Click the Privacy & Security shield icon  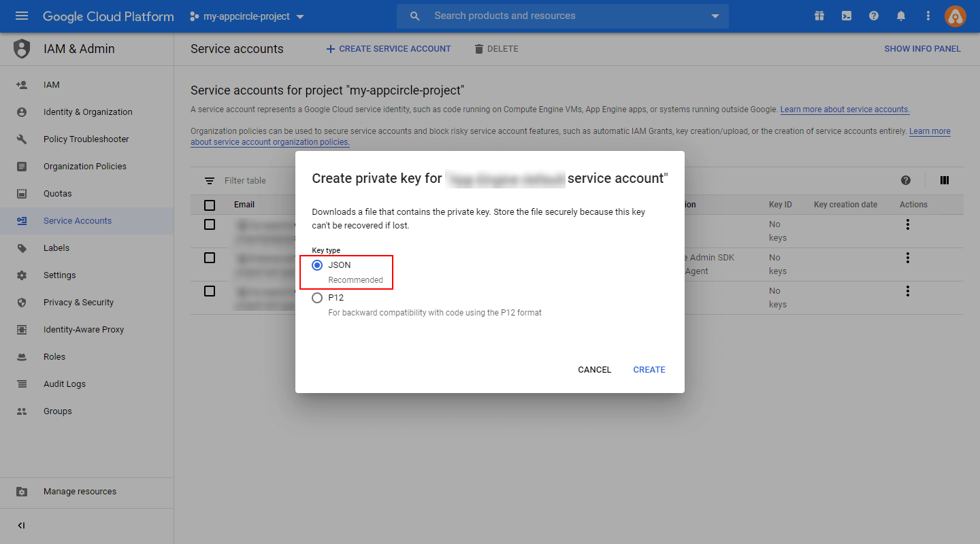(22, 303)
